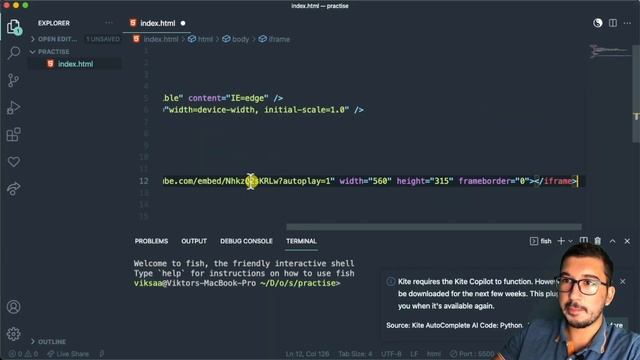
Task: Split the terminal panel
Action: pyautogui.click(x=584, y=240)
